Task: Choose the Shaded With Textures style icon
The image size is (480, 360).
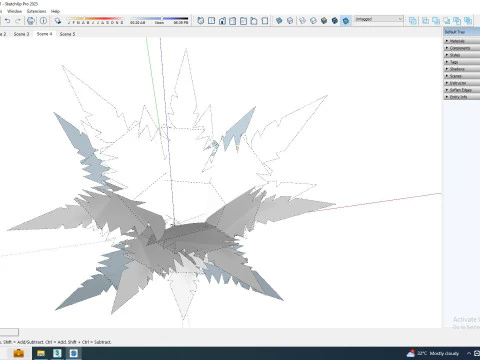Action: point(335,21)
